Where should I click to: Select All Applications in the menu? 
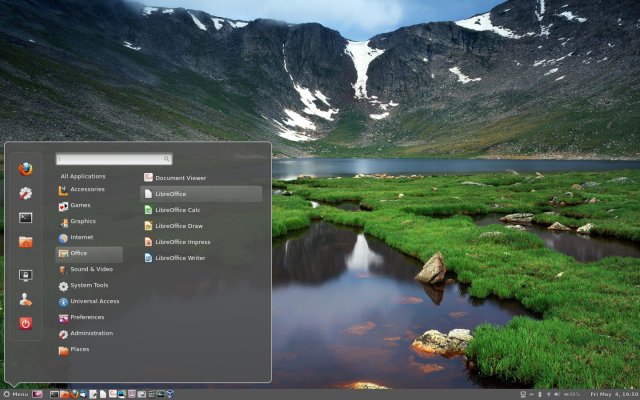pyautogui.click(x=83, y=176)
